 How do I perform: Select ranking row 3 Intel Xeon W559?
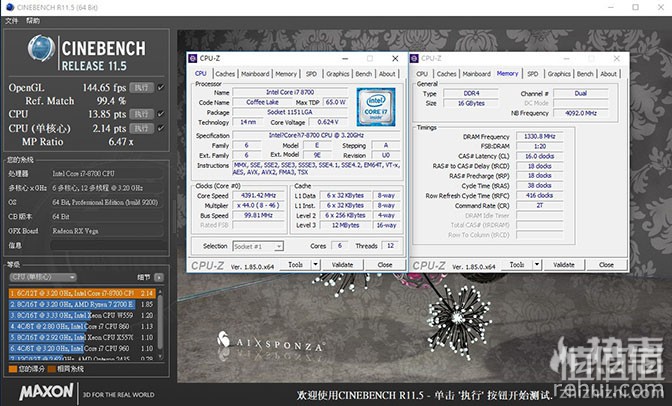(82, 316)
